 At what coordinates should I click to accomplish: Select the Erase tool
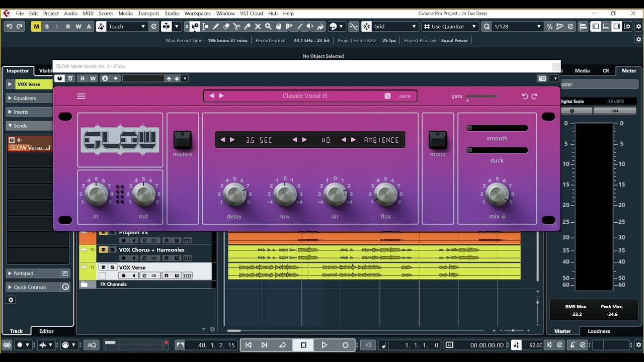pyautogui.click(x=226, y=26)
